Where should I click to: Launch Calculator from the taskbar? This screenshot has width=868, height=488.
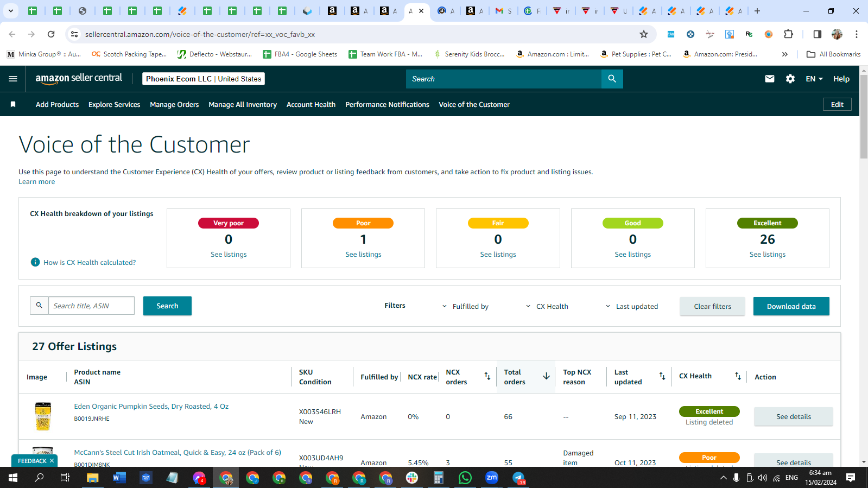439,478
